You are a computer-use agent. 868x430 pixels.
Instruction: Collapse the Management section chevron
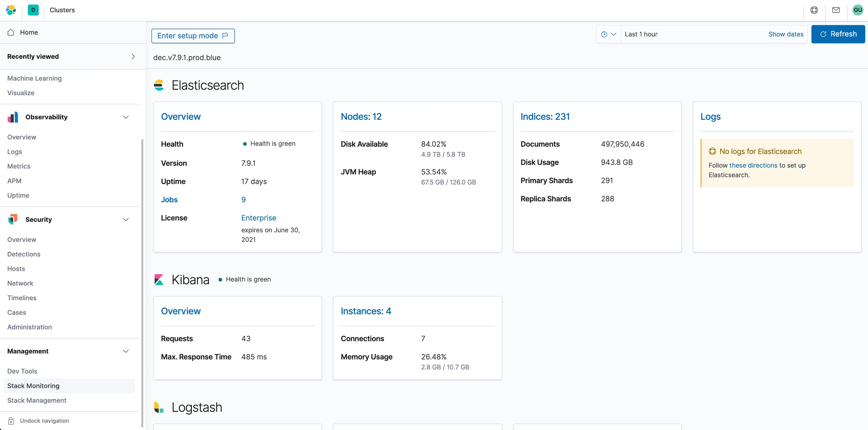pos(126,351)
